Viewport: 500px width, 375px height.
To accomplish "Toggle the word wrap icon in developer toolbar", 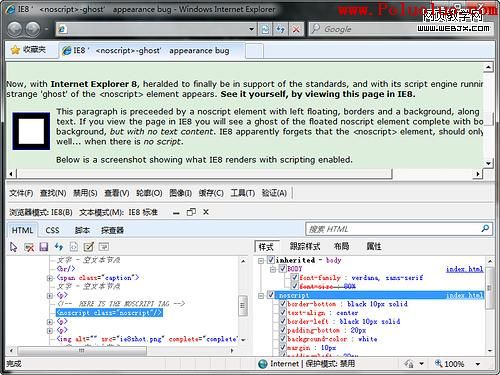I will (x=104, y=247).
